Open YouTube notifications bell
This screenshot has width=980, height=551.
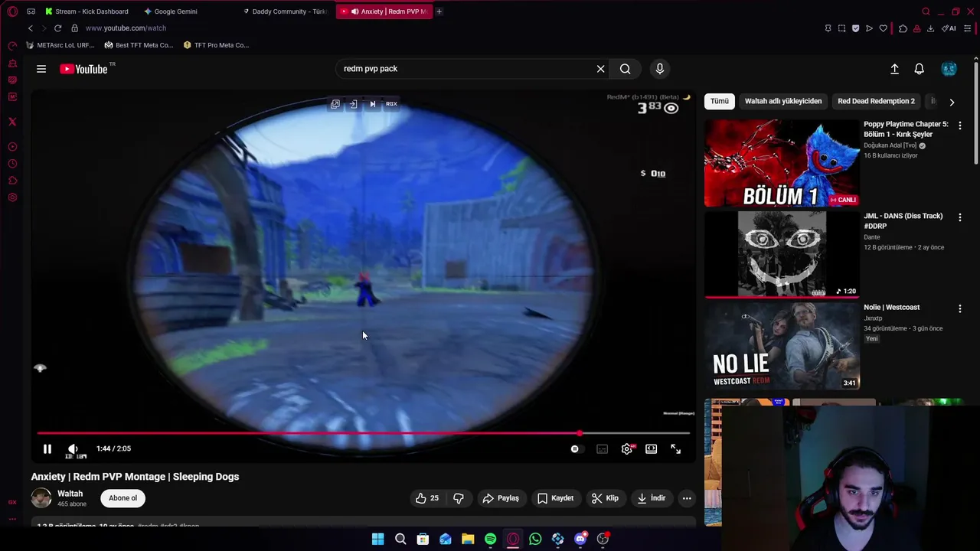[x=919, y=69]
